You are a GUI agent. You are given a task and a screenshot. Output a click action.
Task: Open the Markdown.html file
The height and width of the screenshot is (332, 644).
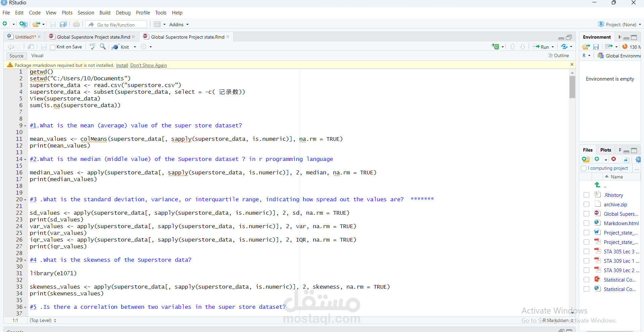[621, 223]
